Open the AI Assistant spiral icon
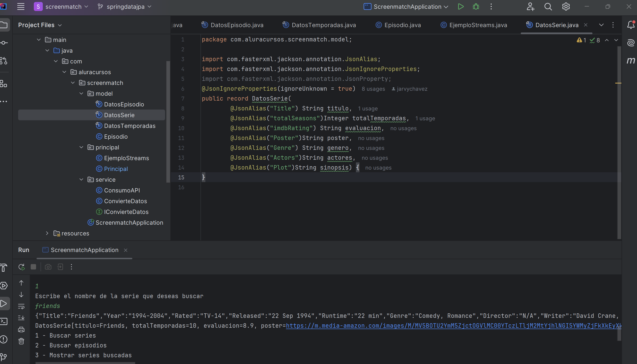The image size is (637, 364). [x=631, y=43]
